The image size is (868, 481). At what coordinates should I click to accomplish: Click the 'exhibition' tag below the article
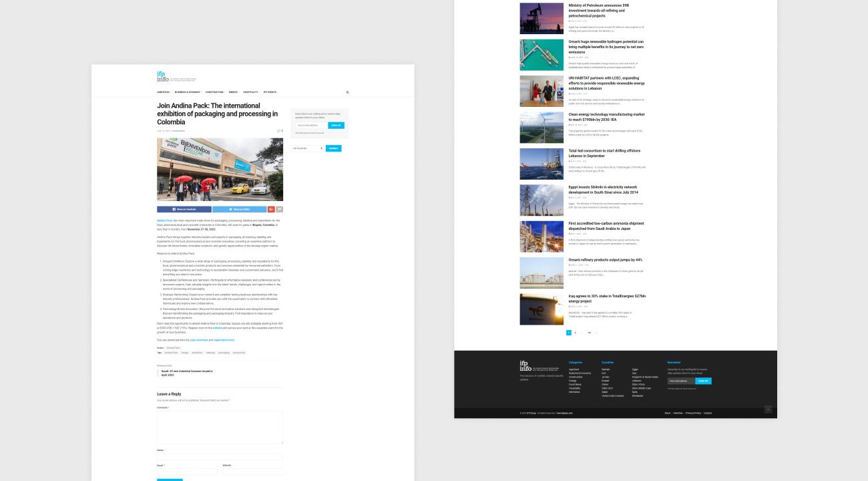click(197, 353)
